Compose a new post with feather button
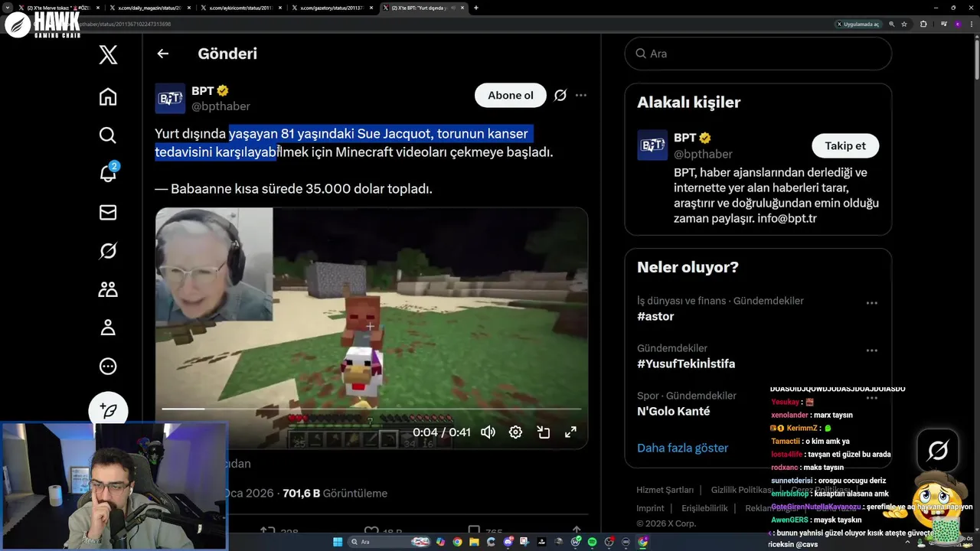The height and width of the screenshot is (551, 980). coord(108,411)
